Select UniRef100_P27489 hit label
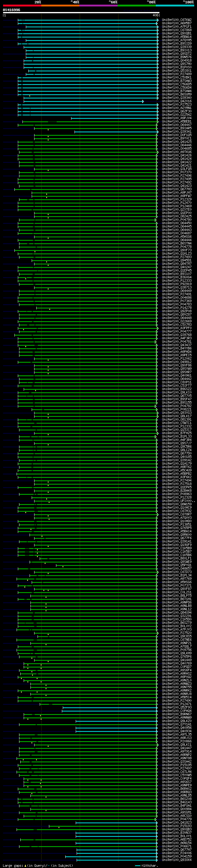The image size is (197, 868). coord(177,74)
